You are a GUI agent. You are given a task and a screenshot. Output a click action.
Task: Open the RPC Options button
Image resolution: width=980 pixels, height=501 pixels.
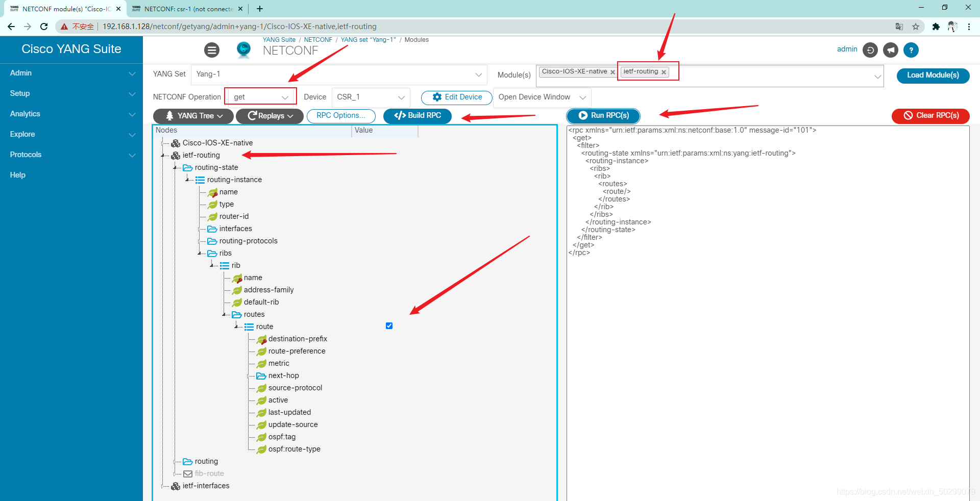[x=341, y=116]
